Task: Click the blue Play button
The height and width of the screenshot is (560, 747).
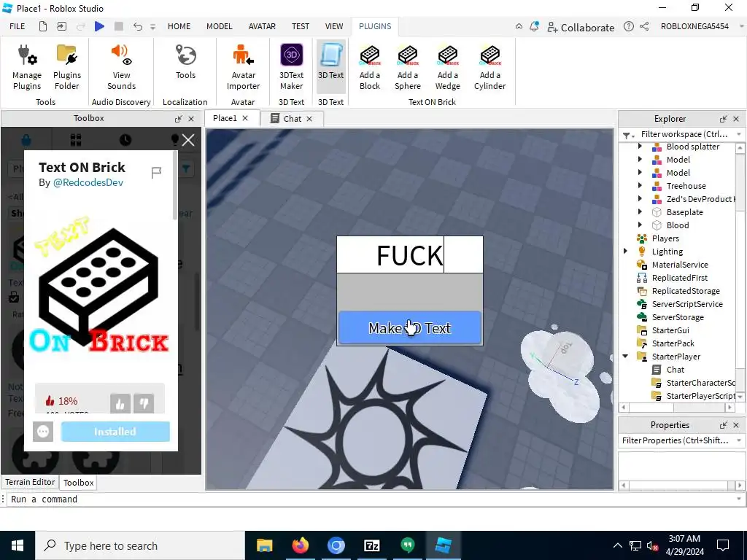Action: point(99,26)
